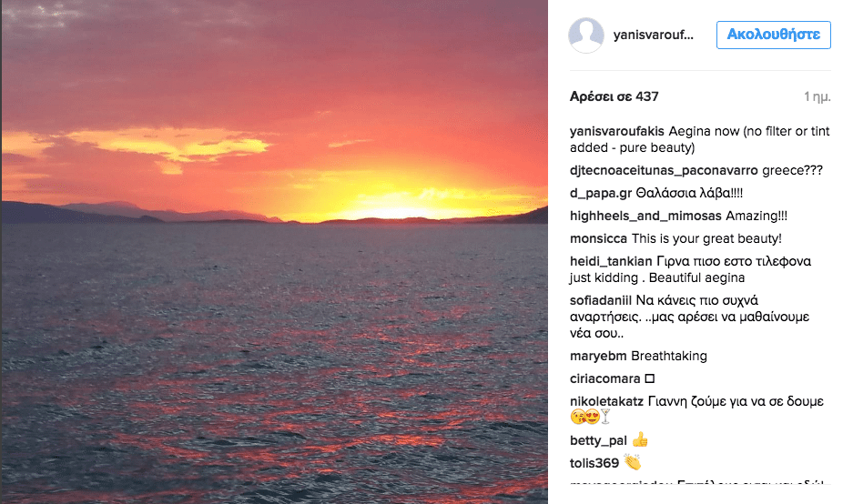Open d_papa.gr commenter profile
This screenshot has width=853, height=504.
(x=600, y=193)
